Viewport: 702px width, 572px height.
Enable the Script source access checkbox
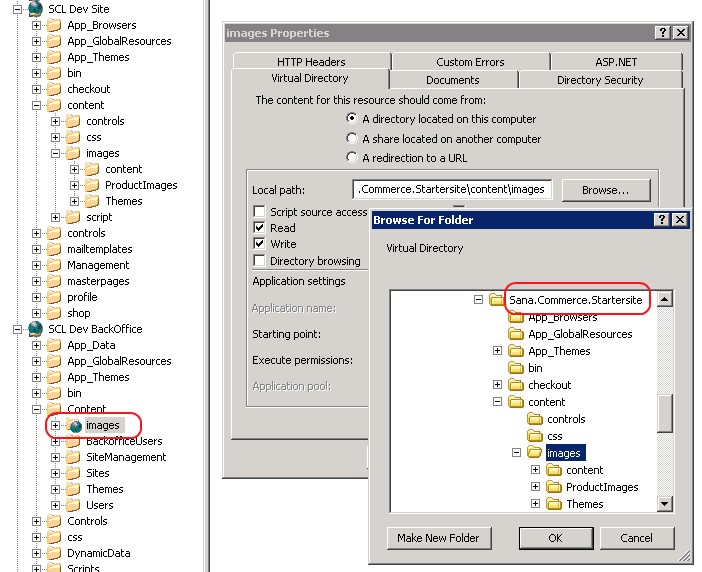[260, 212]
